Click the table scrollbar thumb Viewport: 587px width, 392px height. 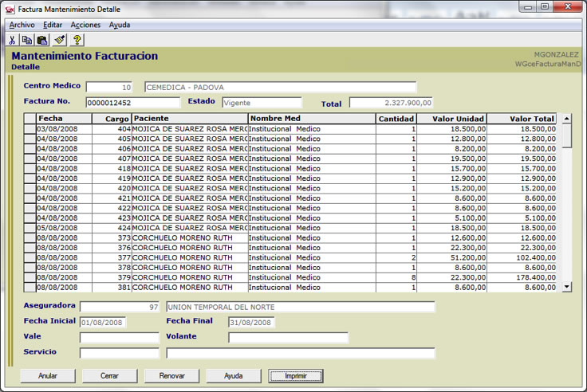pos(567,135)
